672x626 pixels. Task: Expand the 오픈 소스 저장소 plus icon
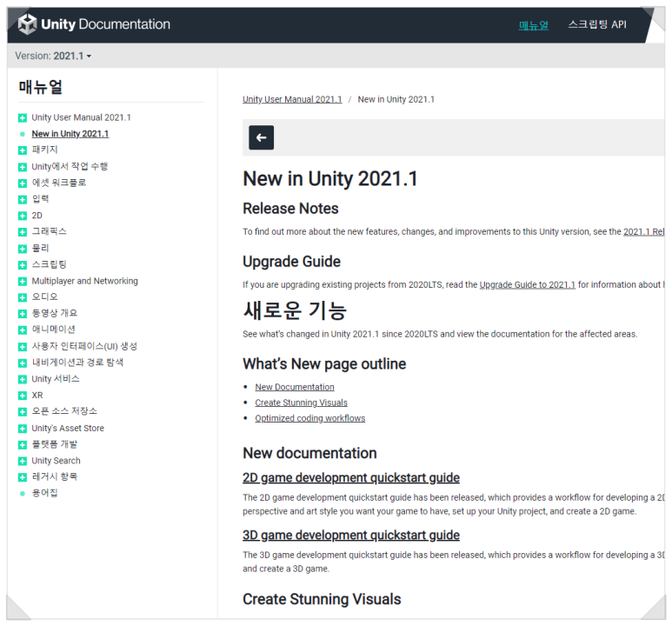23,411
